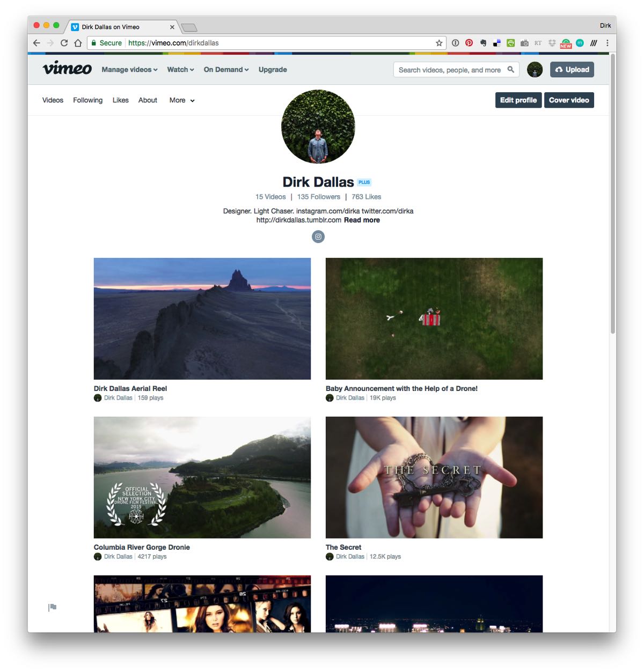Open the 135 Followers link

(319, 197)
